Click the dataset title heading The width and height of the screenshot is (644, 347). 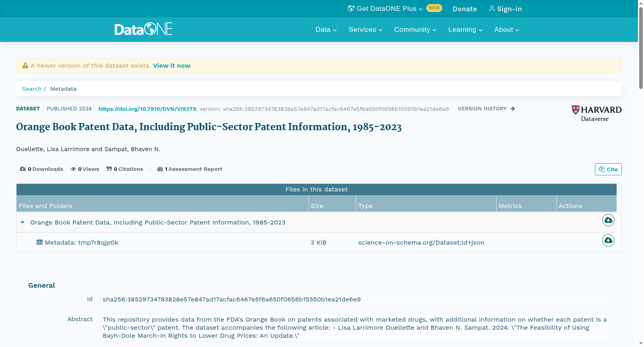point(209,127)
